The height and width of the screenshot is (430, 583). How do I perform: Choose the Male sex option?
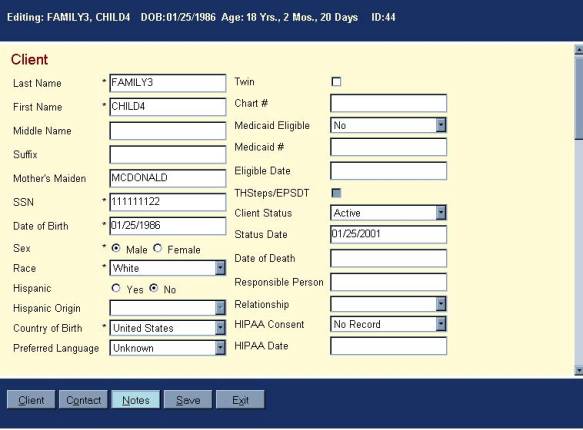[x=116, y=248]
